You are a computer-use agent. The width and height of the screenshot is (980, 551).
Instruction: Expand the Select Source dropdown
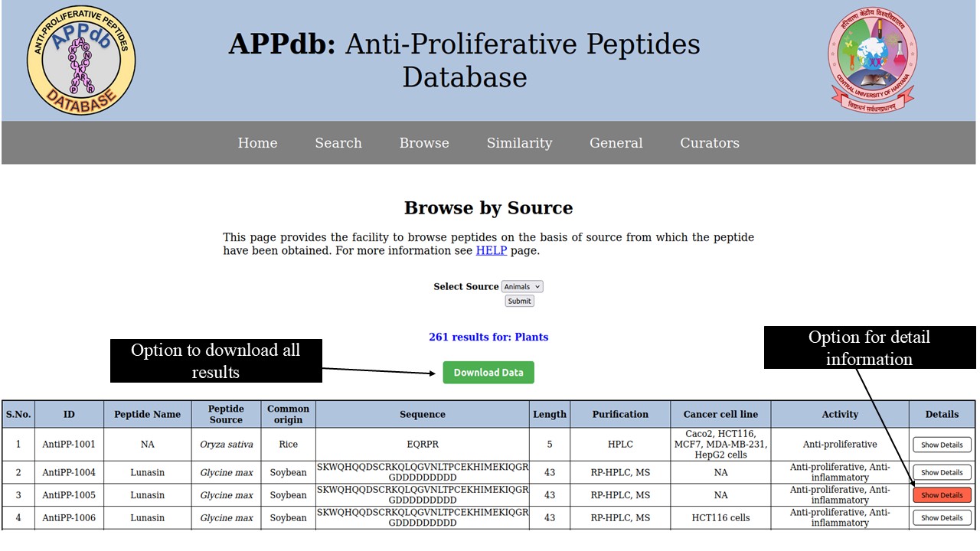click(522, 286)
